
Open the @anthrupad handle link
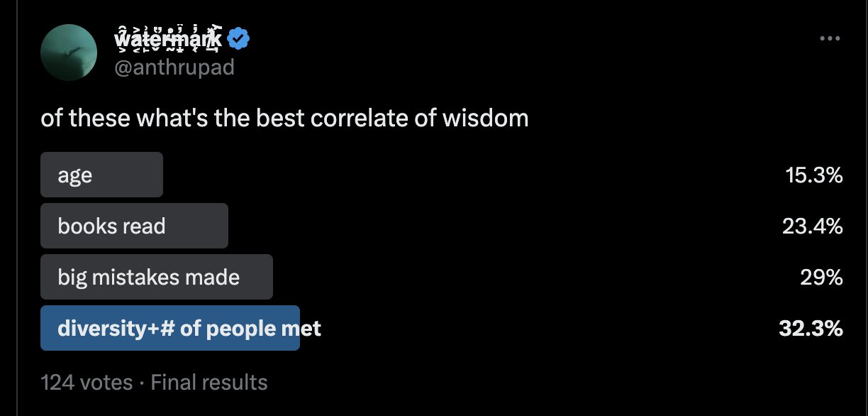[x=174, y=67]
